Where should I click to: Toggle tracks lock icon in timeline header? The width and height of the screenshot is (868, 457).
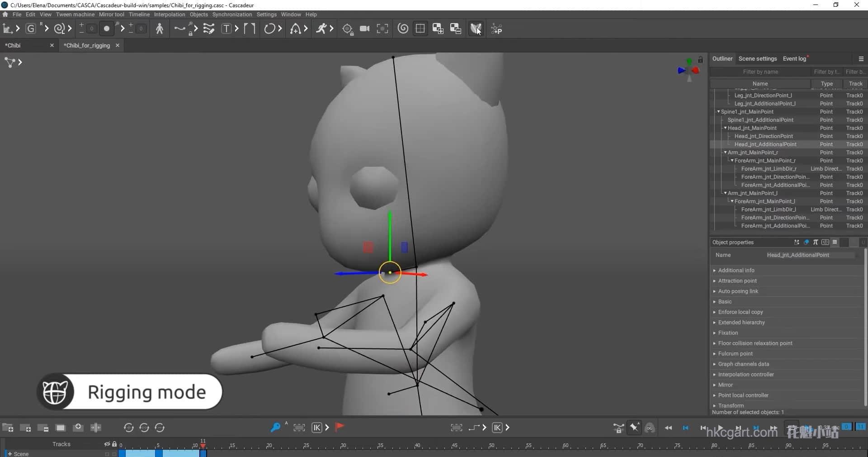(114, 444)
